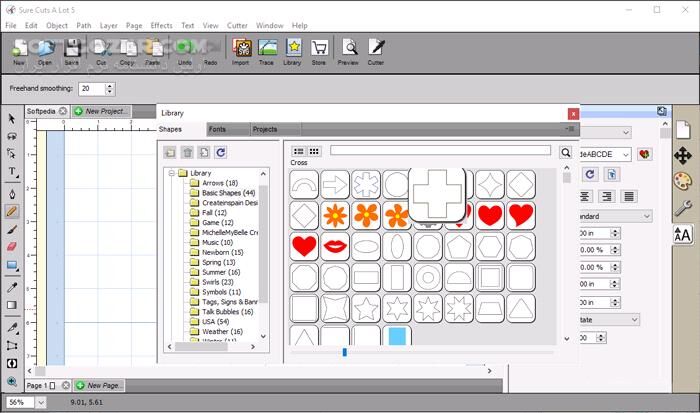Close the Library panel

click(573, 114)
